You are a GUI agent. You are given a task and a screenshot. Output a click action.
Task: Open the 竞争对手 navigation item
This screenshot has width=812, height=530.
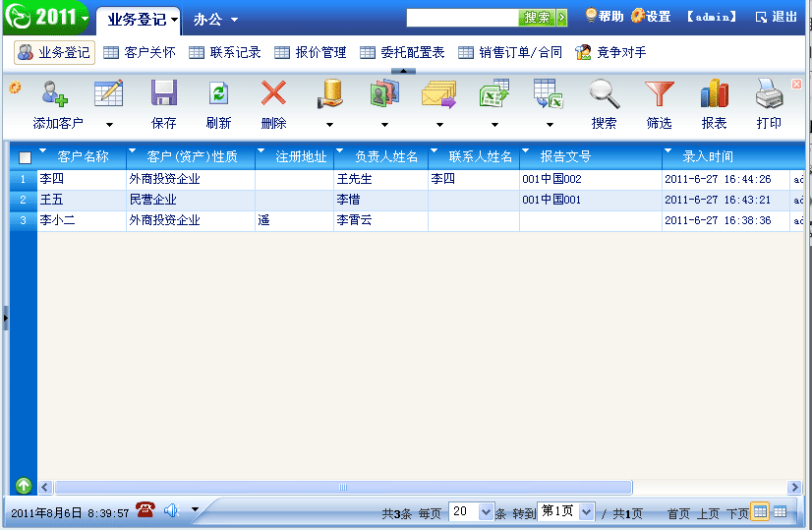tap(611, 52)
